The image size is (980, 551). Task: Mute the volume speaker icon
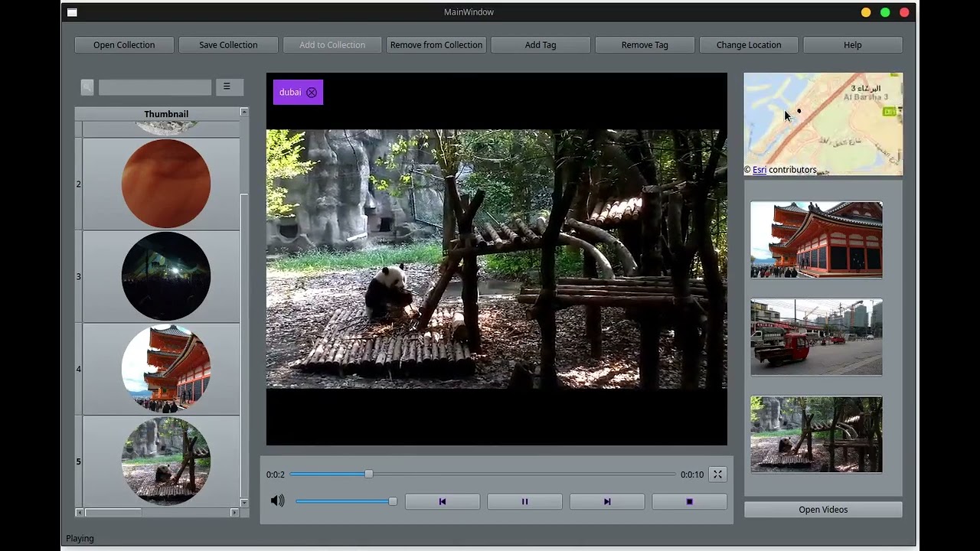click(x=277, y=500)
